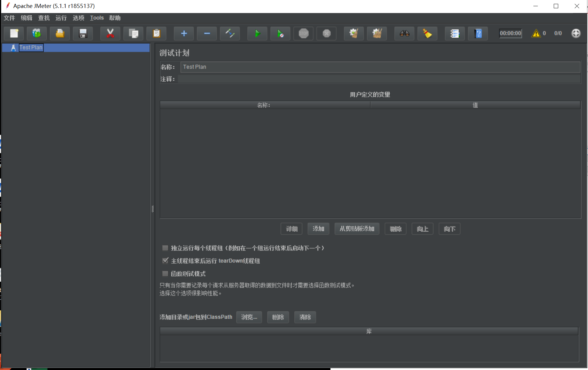Image resolution: width=588 pixels, height=370 pixels.
Task: Click the 注释 comment field
Action: point(379,79)
